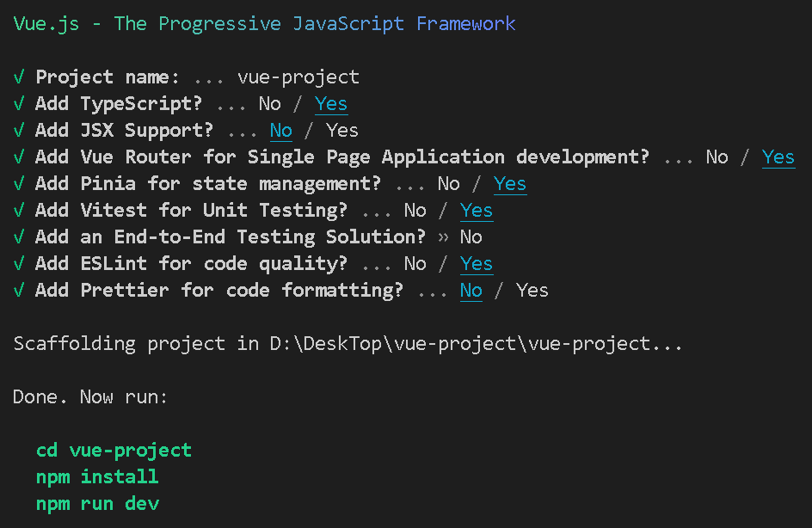Click the npm run dev command

tap(97, 504)
